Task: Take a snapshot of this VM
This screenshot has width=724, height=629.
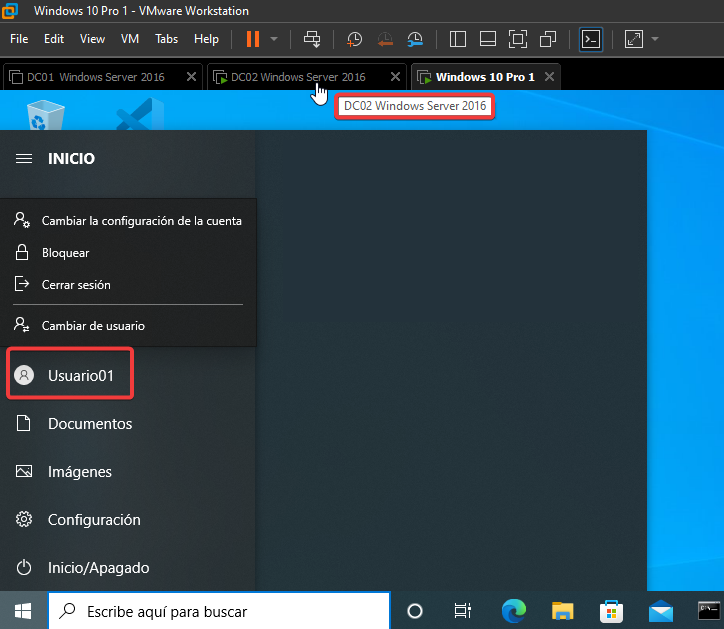Action: tap(355, 39)
